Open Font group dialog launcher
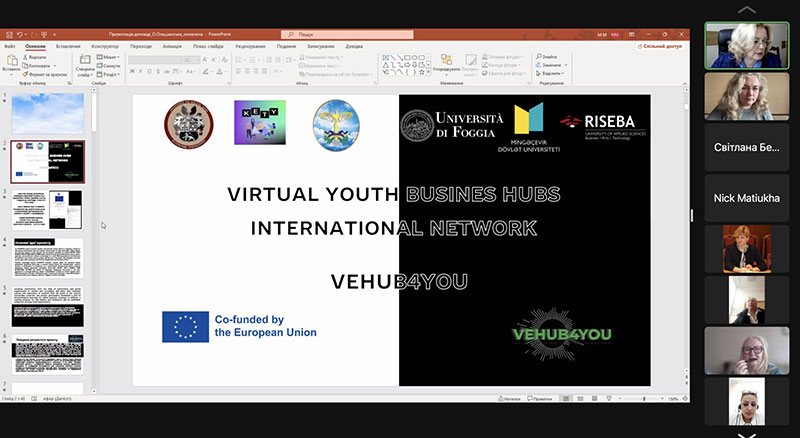The image size is (800, 438). (x=229, y=83)
